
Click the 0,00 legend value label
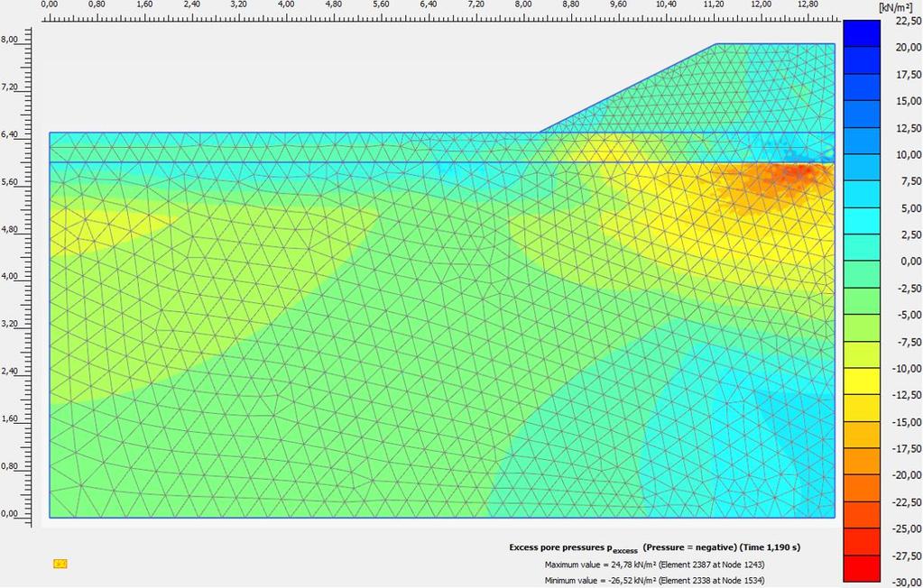coord(900,262)
